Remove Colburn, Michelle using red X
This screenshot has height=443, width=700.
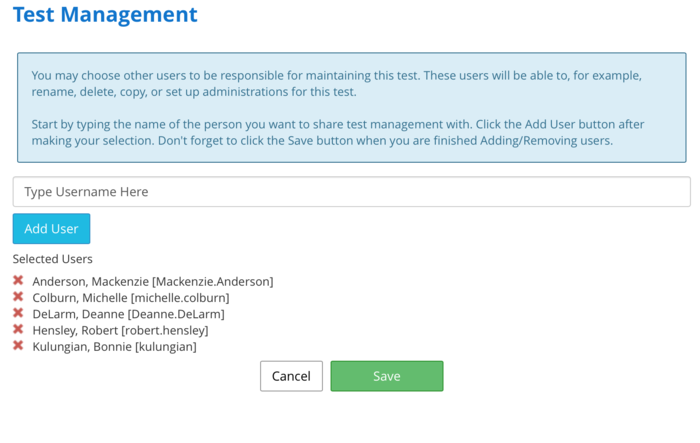18,297
